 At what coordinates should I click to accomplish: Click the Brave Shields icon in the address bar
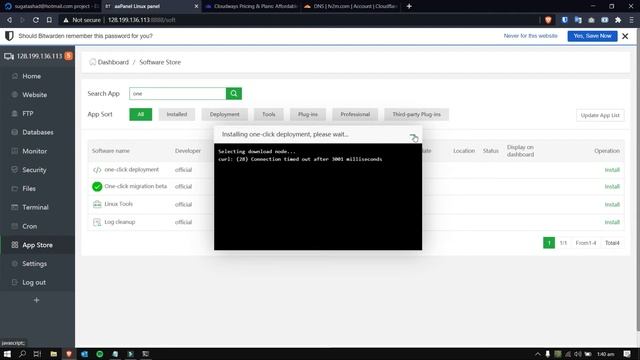(548, 20)
